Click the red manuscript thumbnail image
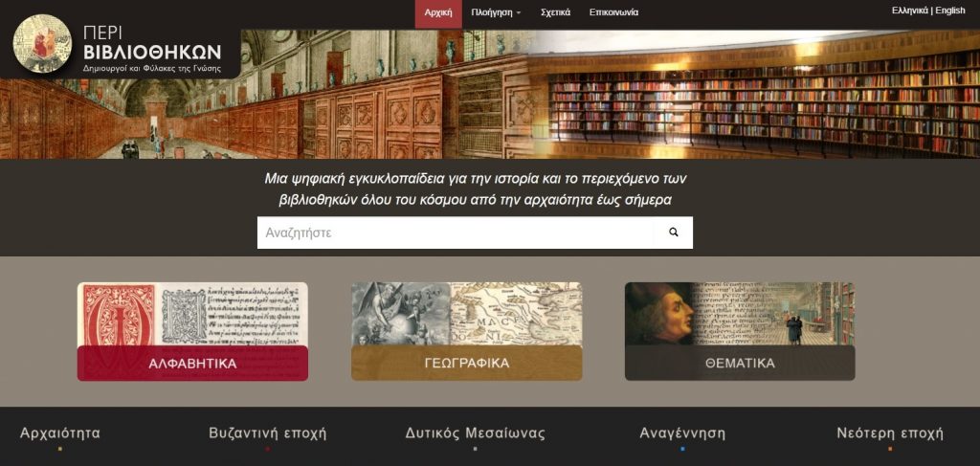The image size is (980, 466). [192, 314]
